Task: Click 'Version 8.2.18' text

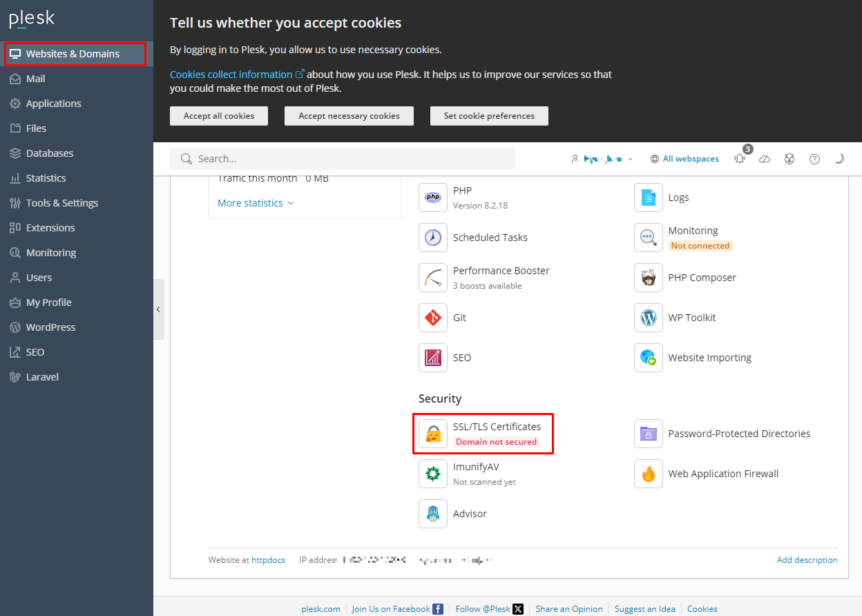Action: [480, 206]
